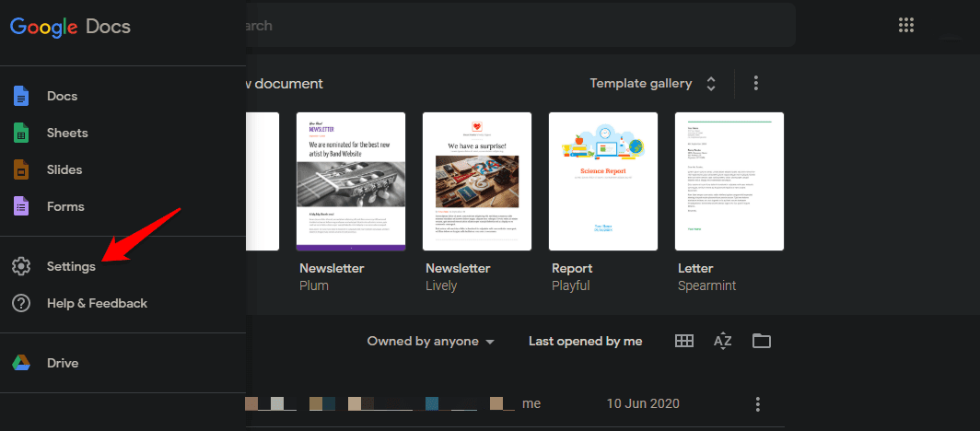Click the green Sheets icon
Image resolution: width=980 pixels, height=431 pixels.
coord(21,133)
